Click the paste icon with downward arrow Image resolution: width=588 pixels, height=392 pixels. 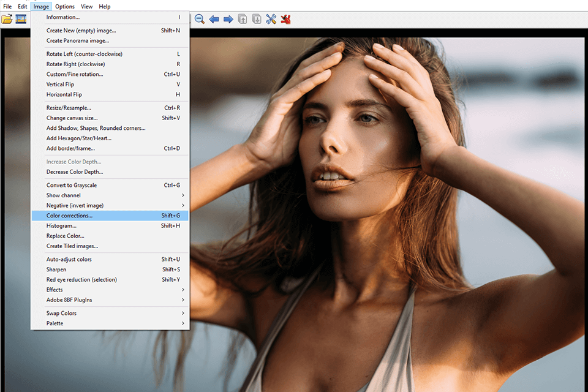click(257, 19)
